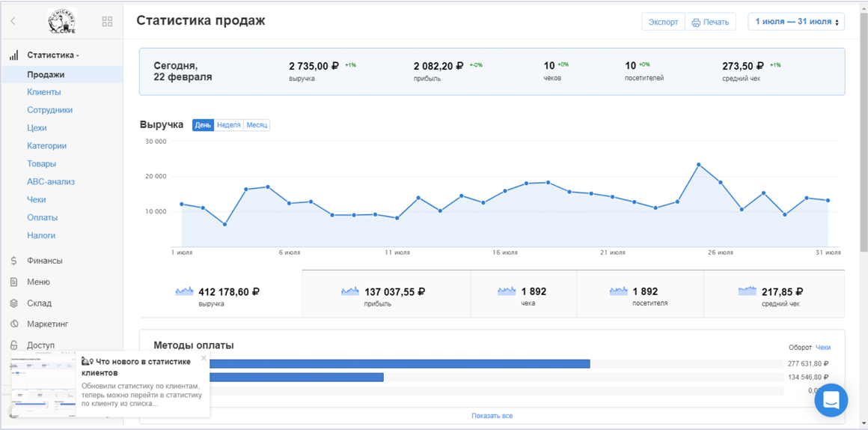Image resolution: width=868 pixels, height=430 pixels.
Task: Click today's 273,50 средний чек value
Action: 744,66
